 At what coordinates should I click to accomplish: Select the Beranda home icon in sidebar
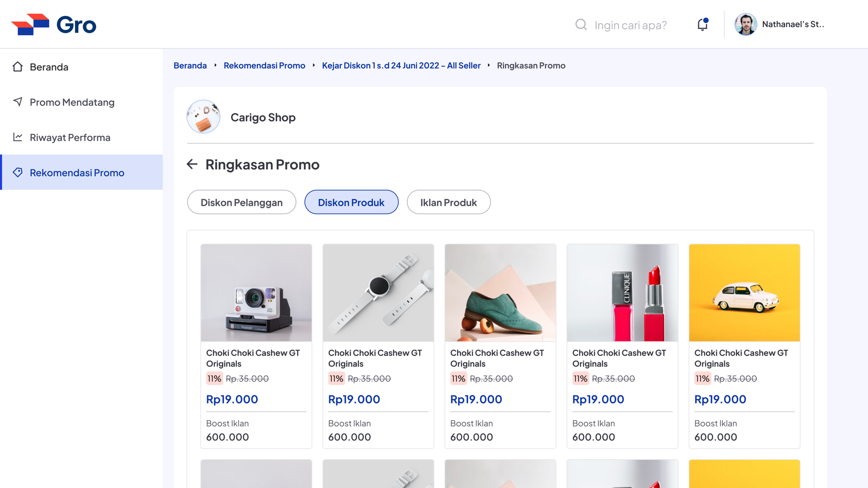click(18, 67)
